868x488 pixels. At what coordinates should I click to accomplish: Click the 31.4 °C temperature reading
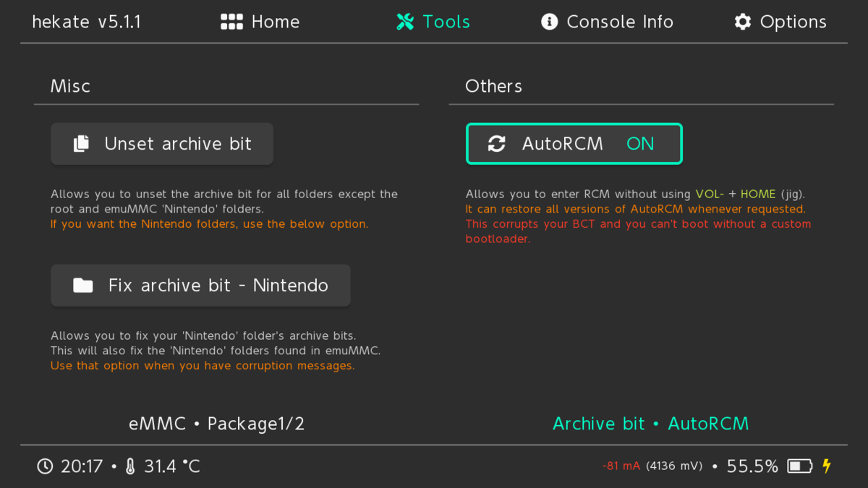tap(172, 466)
